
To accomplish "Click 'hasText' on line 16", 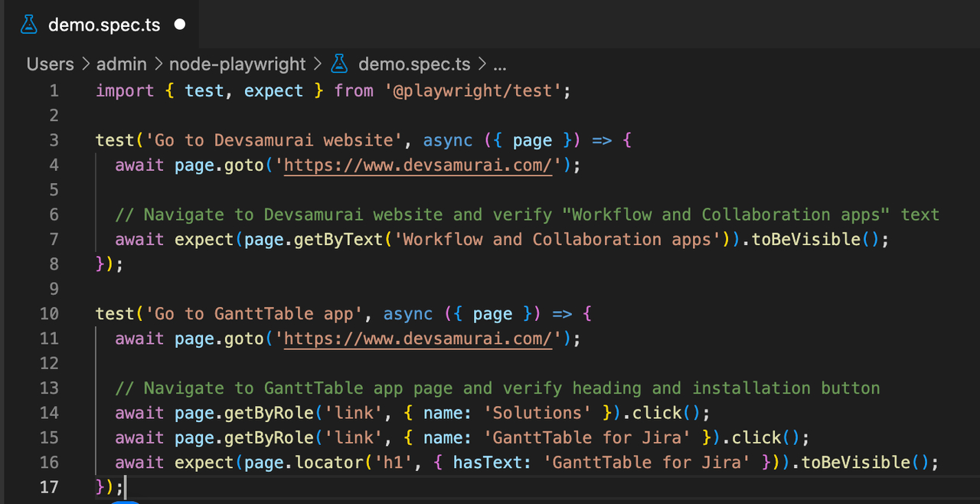I will (487, 463).
